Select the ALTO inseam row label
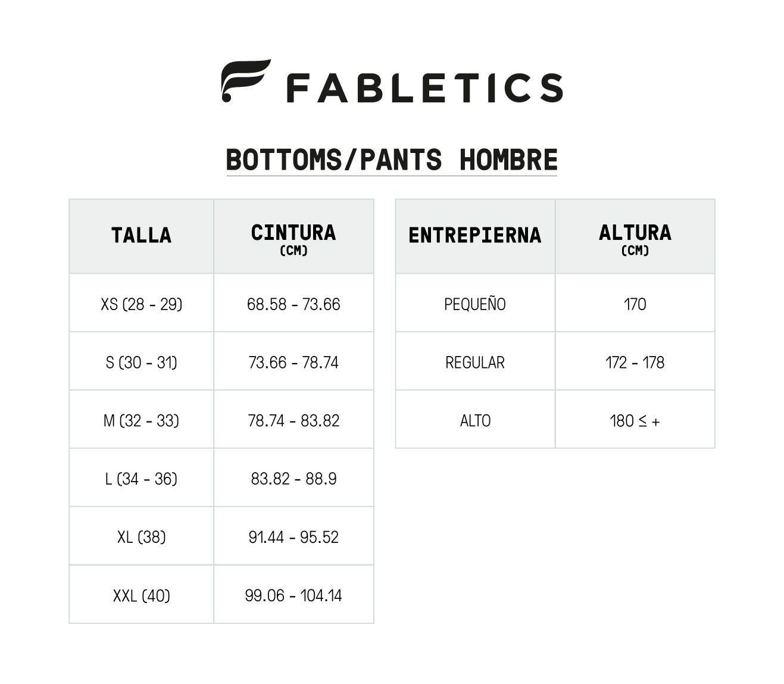Image resolution: width=784 pixels, height=684 pixels. tap(474, 421)
